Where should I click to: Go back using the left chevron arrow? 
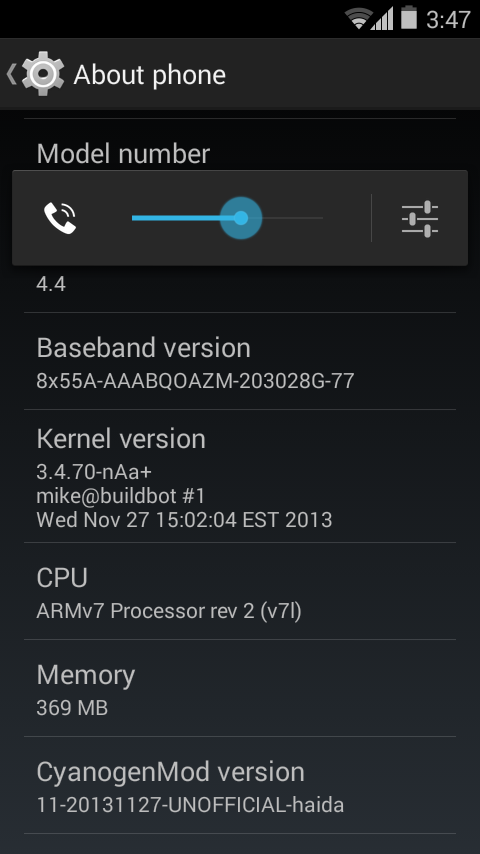point(11,74)
